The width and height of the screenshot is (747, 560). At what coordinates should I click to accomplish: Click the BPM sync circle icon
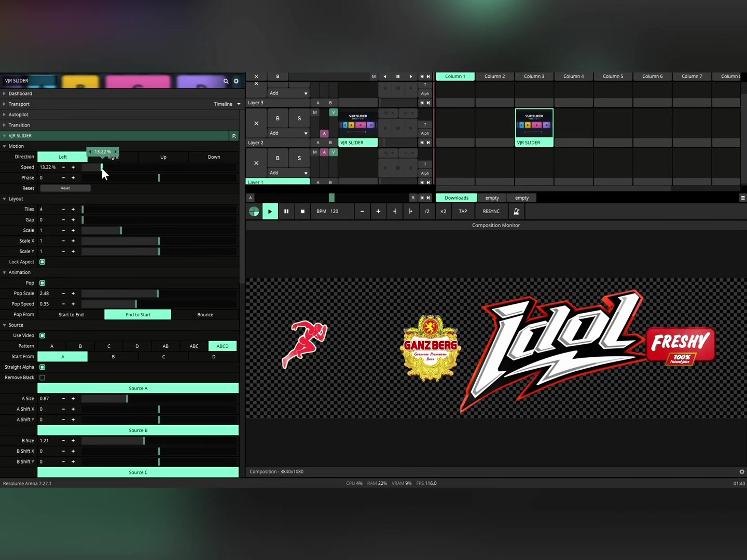pyautogui.click(x=254, y=212)
